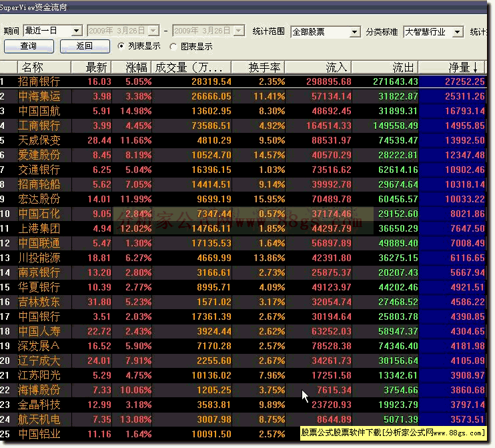Select the 图表显示 radio option
Screen dimensions: 495x448
point(191,47)
